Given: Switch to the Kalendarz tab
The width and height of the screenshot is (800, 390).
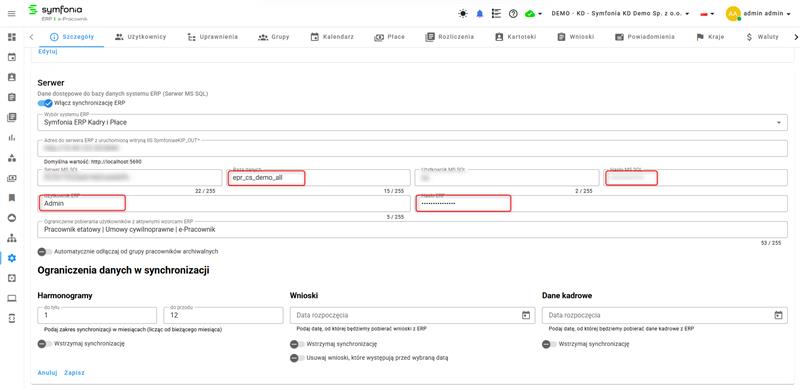Looking at the screenshot, I should click(332, 37).
